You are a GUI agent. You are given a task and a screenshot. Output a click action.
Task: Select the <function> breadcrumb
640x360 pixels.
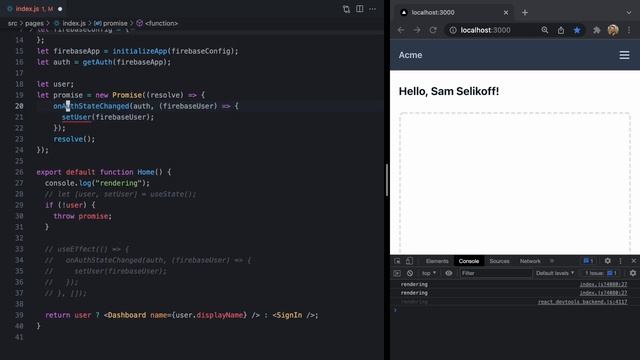161,23
